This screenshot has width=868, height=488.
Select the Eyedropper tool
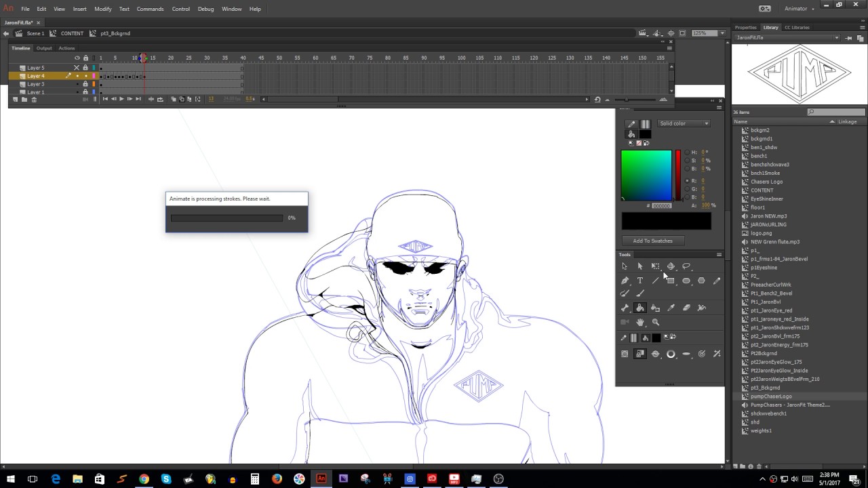pyautogui.click(x=671, y=308)
